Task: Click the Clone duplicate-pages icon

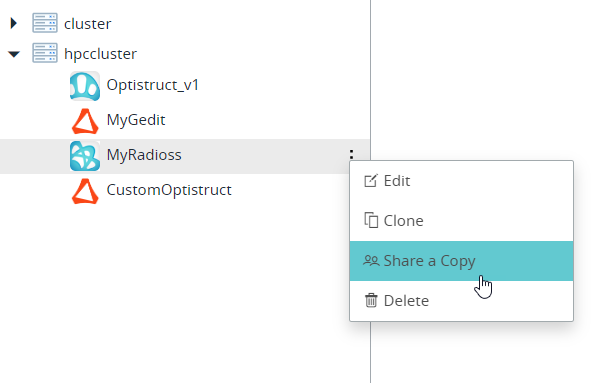Action: [x=371, y=220]
